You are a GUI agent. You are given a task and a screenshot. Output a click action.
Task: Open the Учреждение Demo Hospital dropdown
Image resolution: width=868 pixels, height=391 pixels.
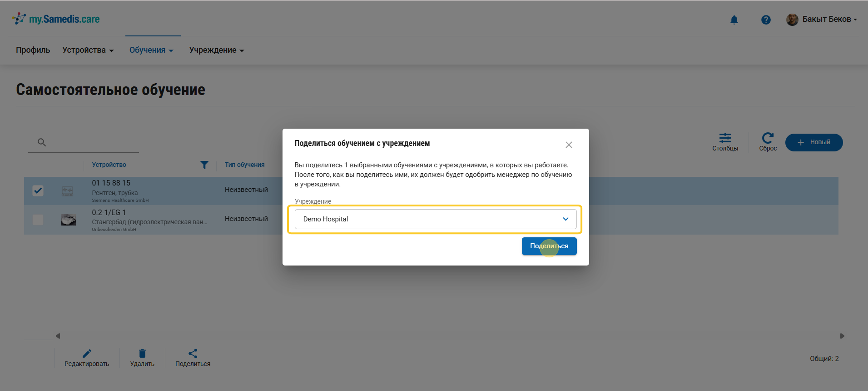436,219
